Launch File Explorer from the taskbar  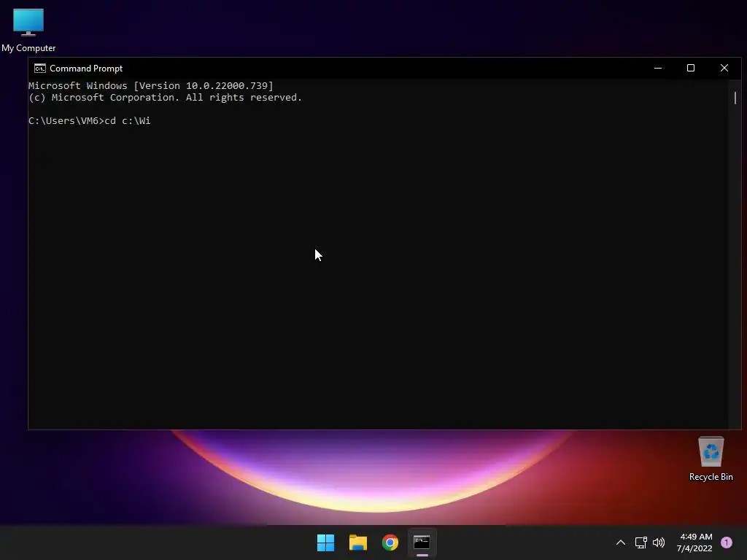[x=358, y=542]
